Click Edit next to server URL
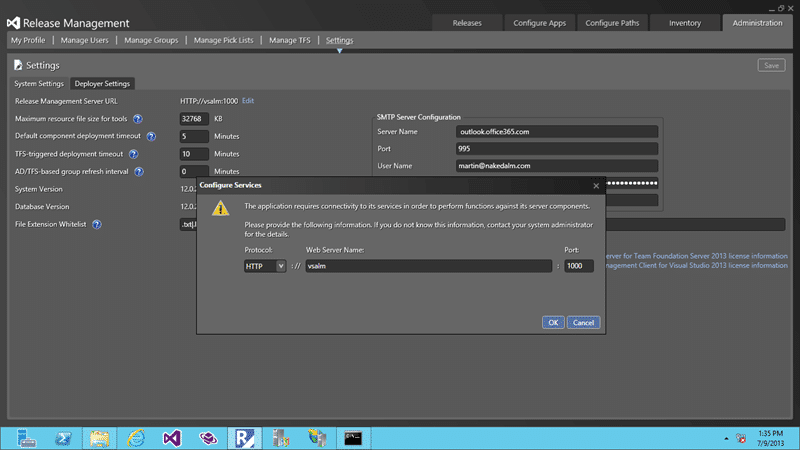 (247, 101)
